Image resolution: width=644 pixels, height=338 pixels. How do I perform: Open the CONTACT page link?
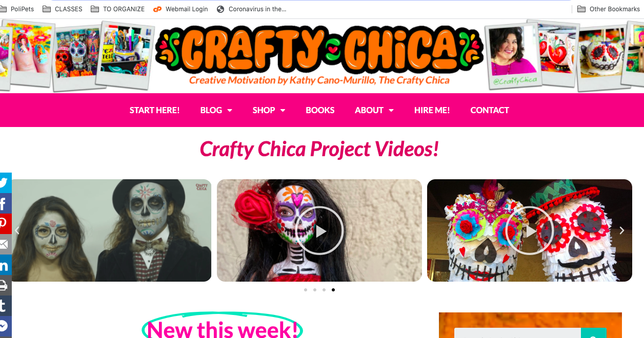490,110
